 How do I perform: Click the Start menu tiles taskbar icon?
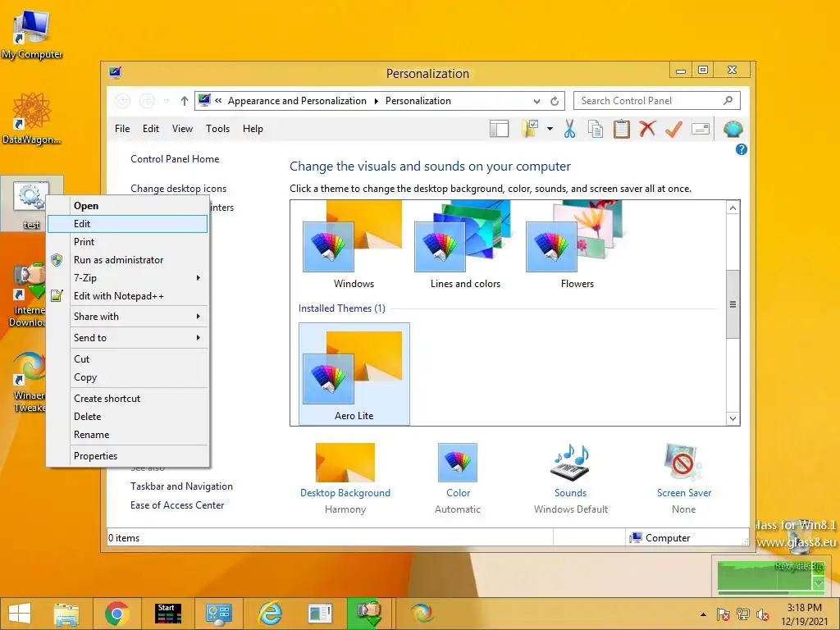(x=167, y=614)
